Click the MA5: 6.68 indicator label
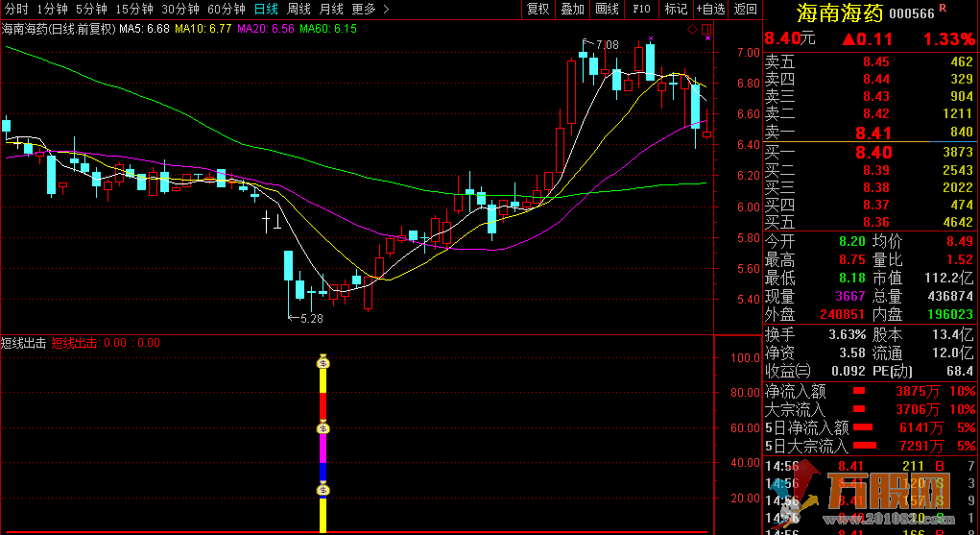The image size is (980, 535). click(x=144, y=29)
